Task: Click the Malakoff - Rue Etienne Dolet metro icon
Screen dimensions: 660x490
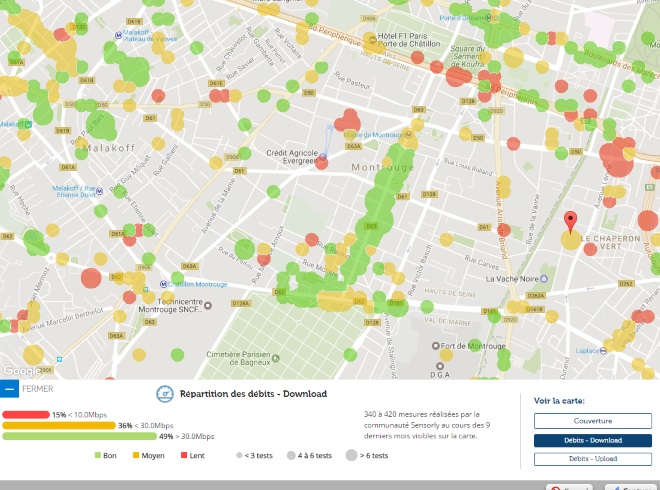Action: 100,192
